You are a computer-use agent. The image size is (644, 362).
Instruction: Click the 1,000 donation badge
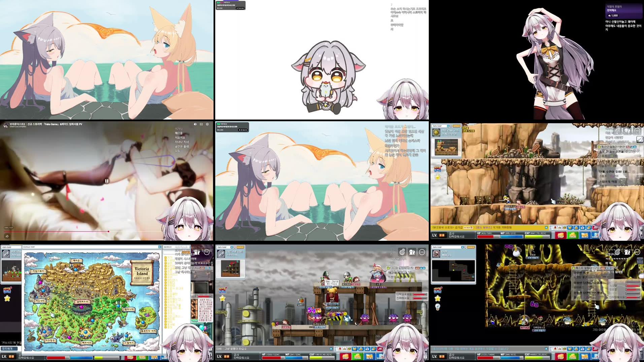click(613, 15)
